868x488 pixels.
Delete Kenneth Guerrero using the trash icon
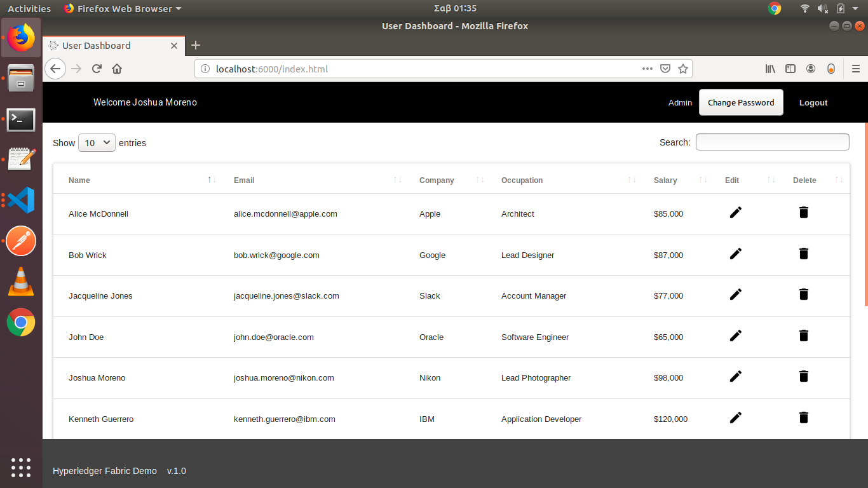[x=804, y=417]
